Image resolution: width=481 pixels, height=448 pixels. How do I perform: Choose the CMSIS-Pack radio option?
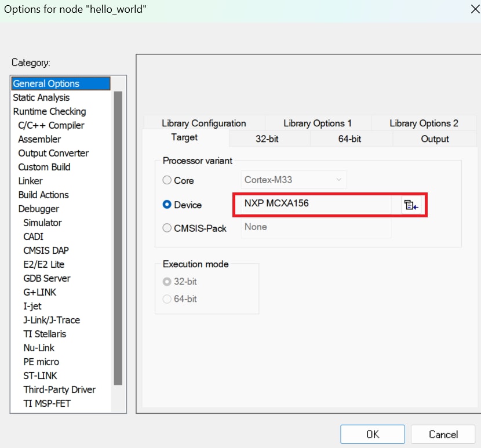coord(167,228)
